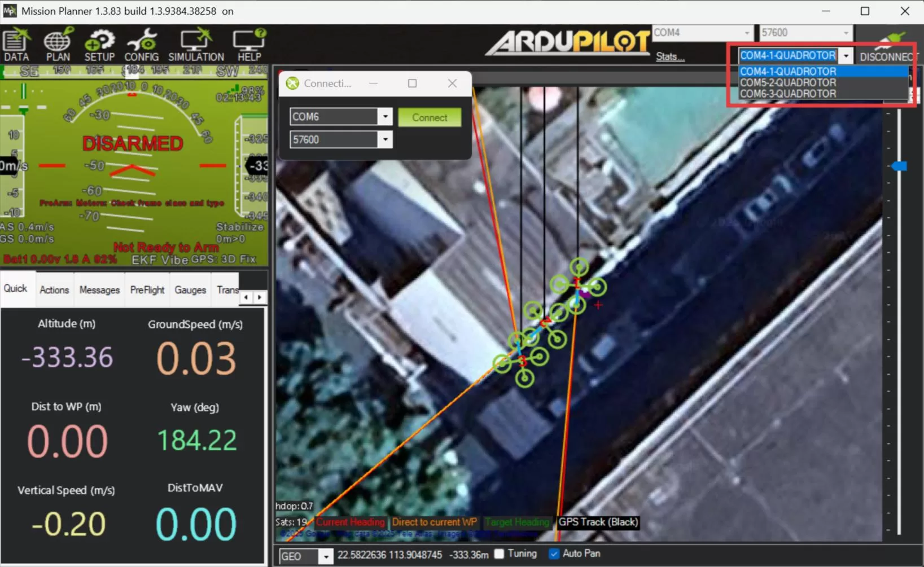This screenshot has height=567, width=924.
Task: Open the Stats... link
Action: click(x=670, y=56)
